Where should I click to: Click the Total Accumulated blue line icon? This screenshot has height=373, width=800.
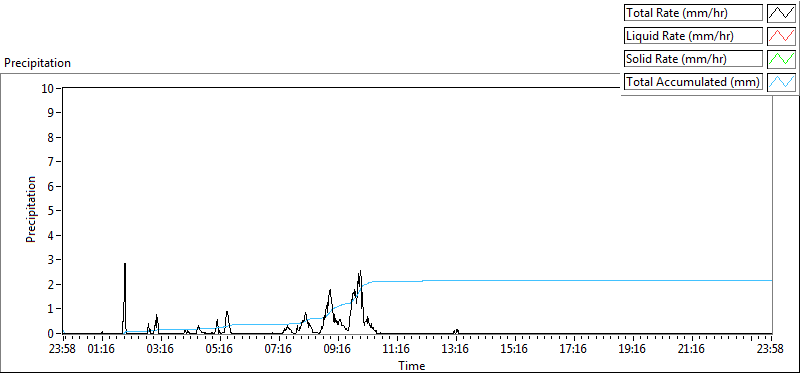coord(782,82)
